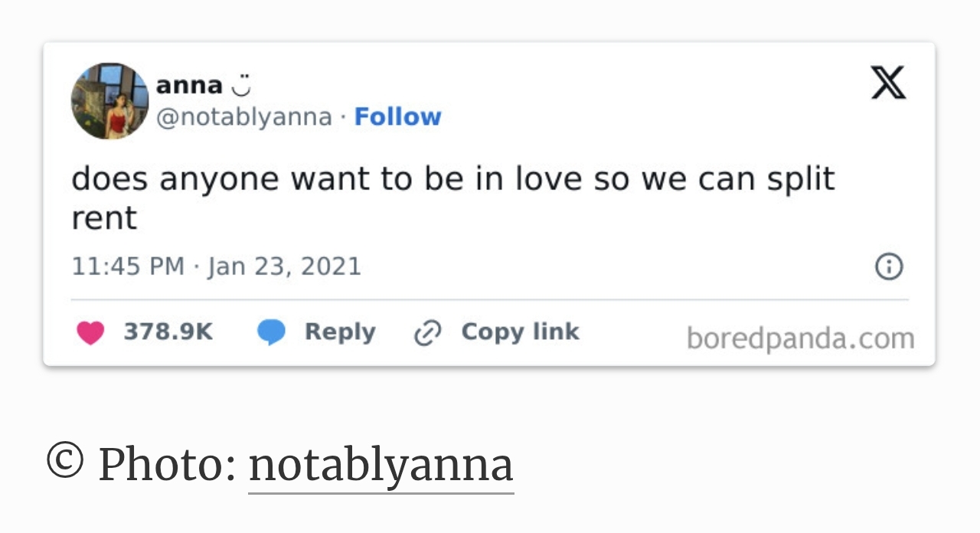Open the info circle icon
The height and width of the screenshot is (533, 980).
click(888, 266)
